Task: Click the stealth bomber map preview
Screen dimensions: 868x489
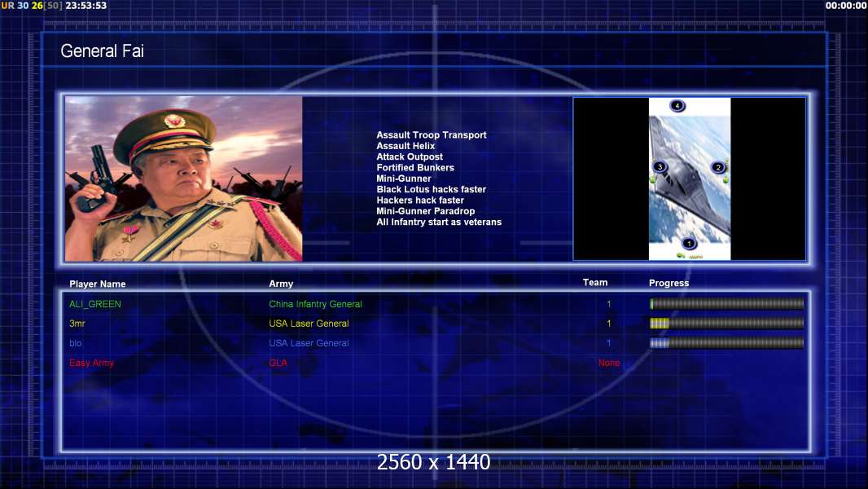Action: coord(690,178)
